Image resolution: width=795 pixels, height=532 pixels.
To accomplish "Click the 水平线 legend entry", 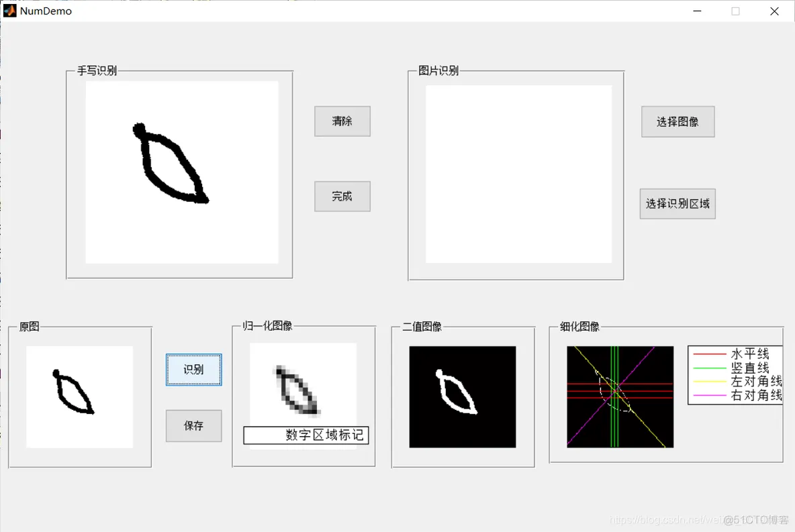I will [x=731, y=353].
